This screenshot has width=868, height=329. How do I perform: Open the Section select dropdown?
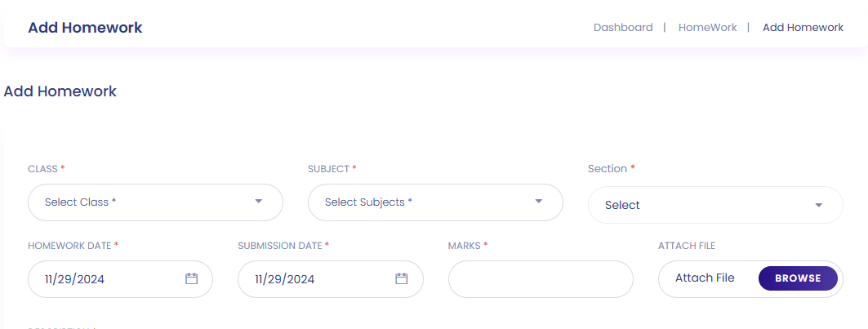715,205
